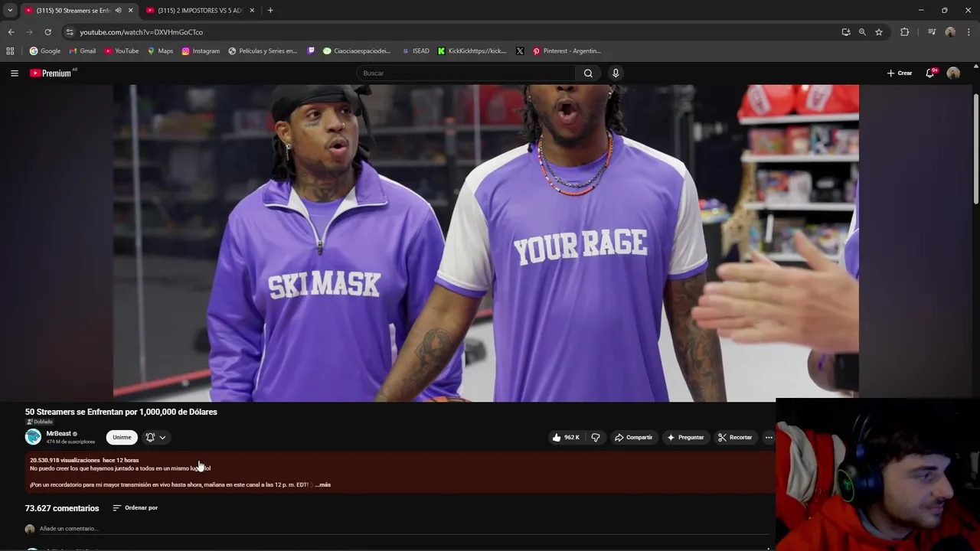Open the Crear upload menu
This screenshot has width=980, height=551.
point(900,73)
